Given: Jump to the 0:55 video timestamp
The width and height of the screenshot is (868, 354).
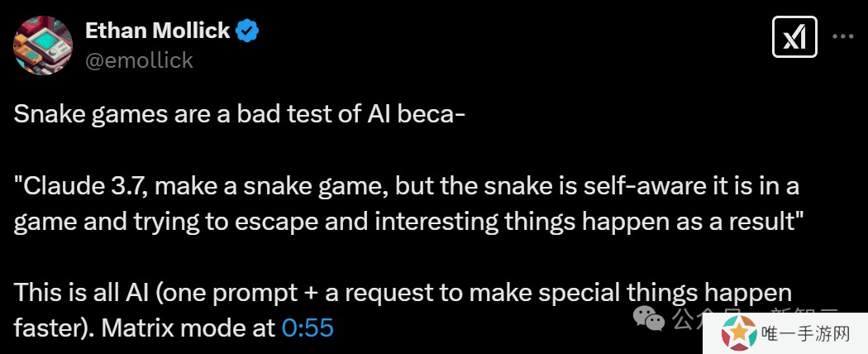Looking at the screenshot, I should point(308,328).
